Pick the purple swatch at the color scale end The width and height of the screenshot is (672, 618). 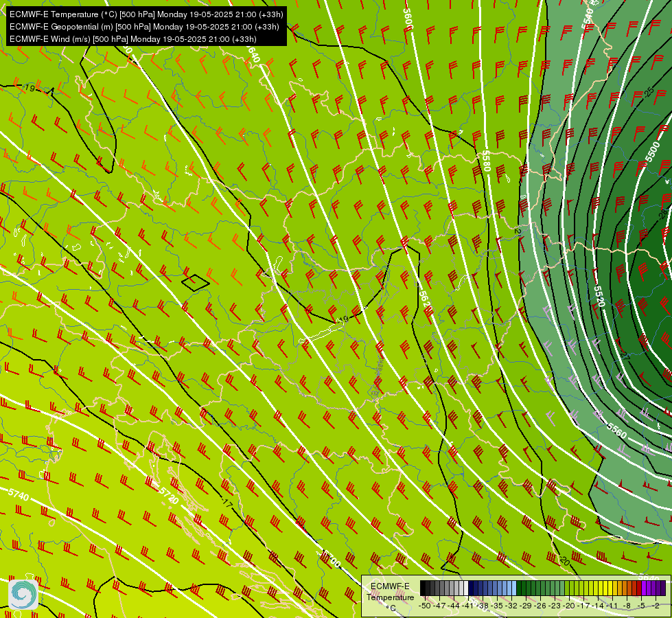pyautogui.click(x=663, y=588)
